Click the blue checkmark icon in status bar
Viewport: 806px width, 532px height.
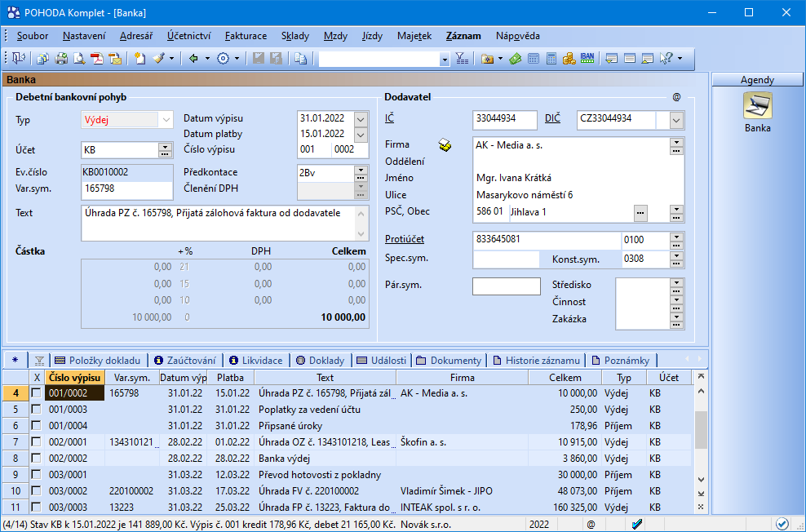(x=637, y=525)
